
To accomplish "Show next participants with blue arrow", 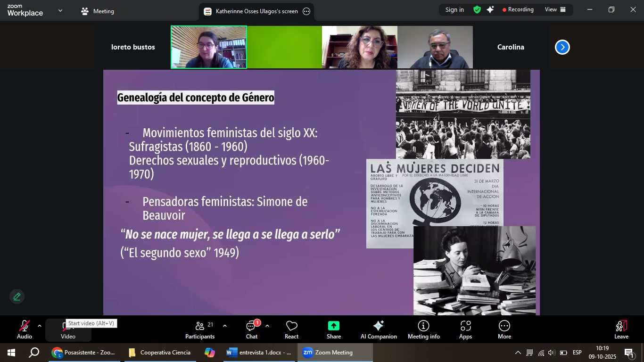I will 562,47.
